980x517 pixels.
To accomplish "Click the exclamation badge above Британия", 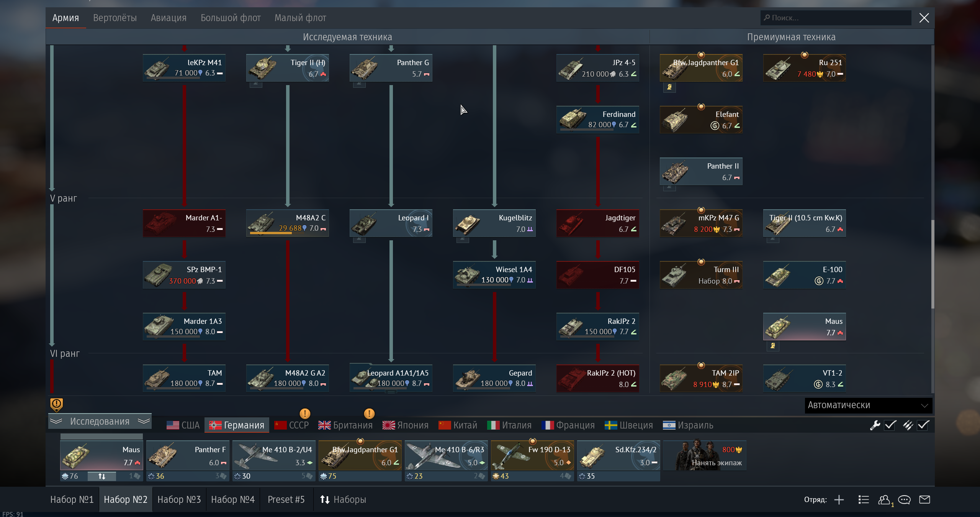I will [x=369, y=414].
